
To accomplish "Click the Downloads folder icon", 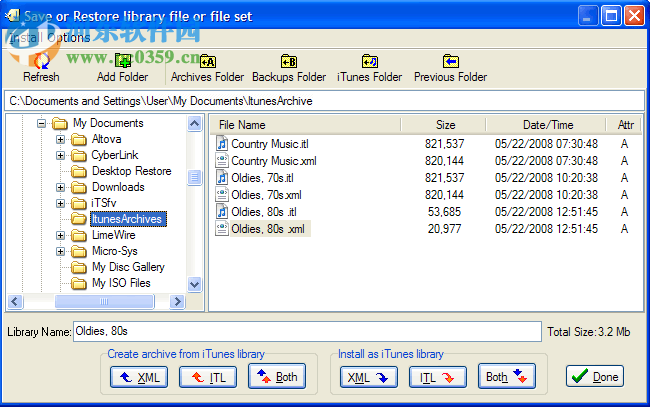I will 78,187.
